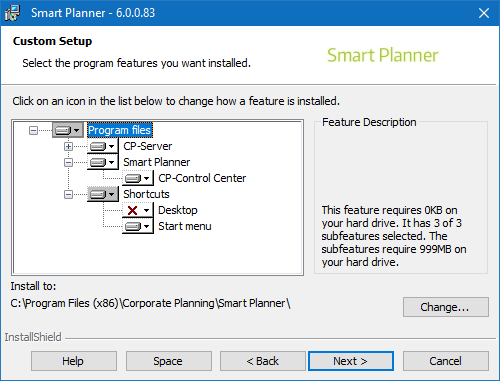Image resolution: width=500 pixels, height=381 pixels.
Task: Go back with the < Back button
Action: pyautogui.click(x=262, y=361)
